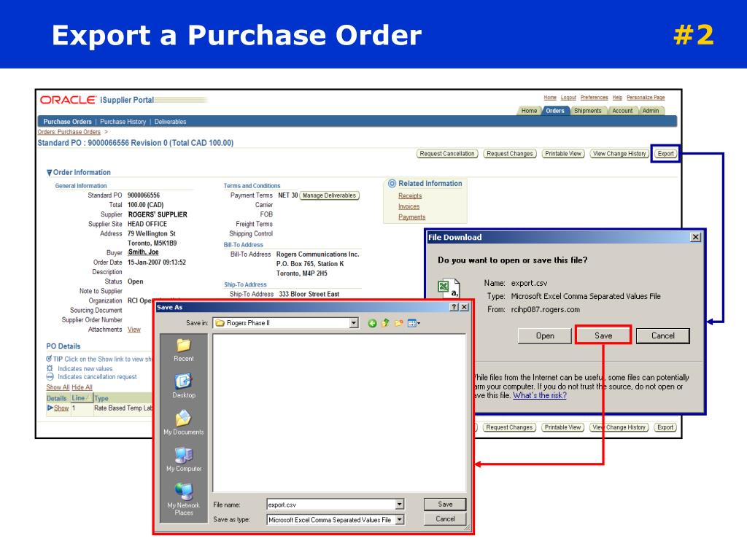
Task: Click the bottom Printable View button
Action: click(562, 427)
